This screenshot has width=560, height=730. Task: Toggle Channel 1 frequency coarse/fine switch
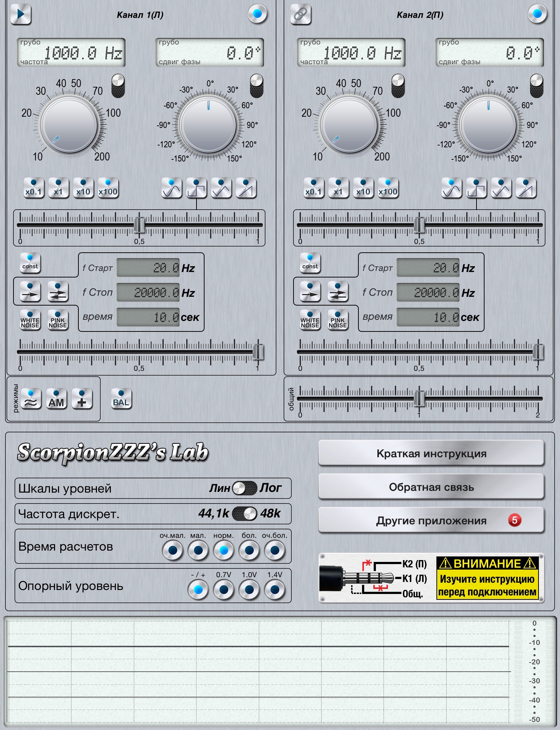tap(118, 86)
